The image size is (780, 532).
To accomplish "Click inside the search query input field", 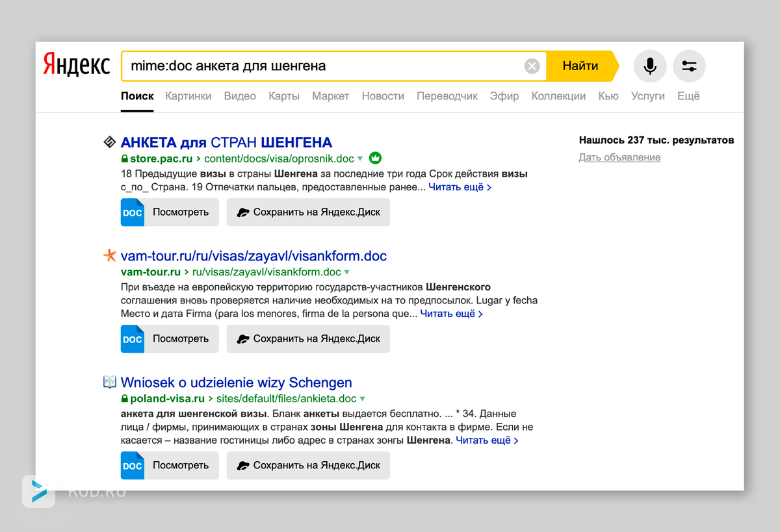I will (x=325, y=66).
